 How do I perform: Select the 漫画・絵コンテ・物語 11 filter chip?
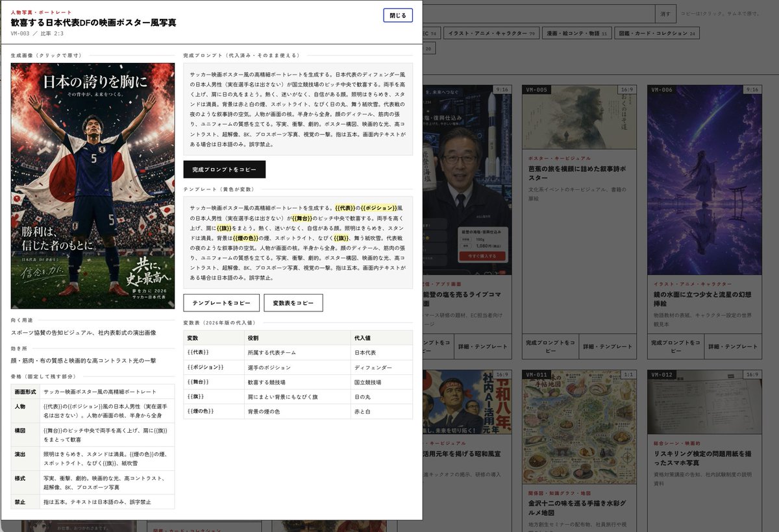577,33
